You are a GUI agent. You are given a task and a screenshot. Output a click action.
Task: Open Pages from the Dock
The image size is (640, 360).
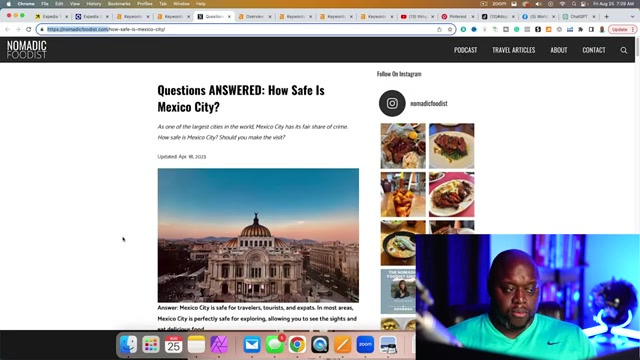pyautogui.click(x=342, y=345)
